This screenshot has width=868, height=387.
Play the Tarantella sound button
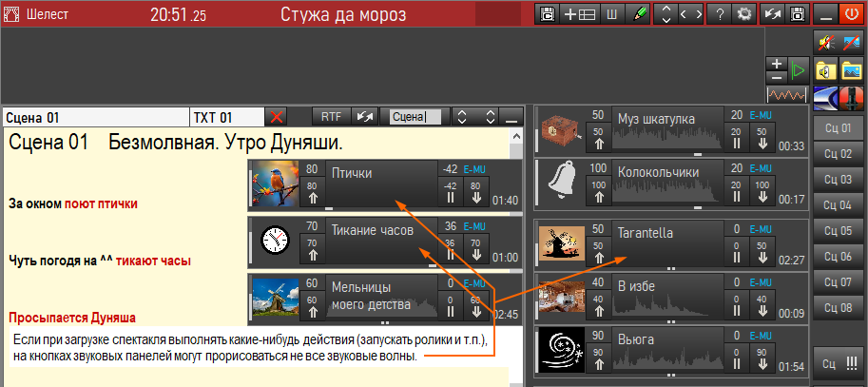tap(668, 243)
